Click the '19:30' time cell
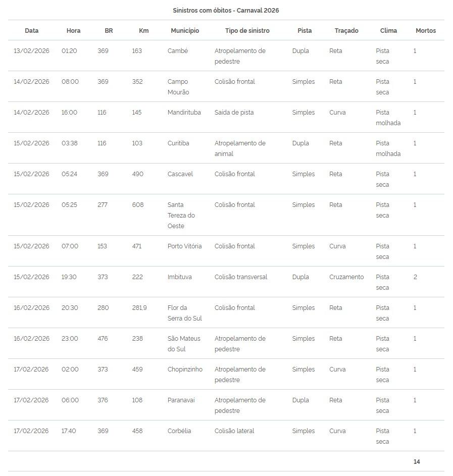Viewport: 453px width, 476px height. (x=69, y=277)
